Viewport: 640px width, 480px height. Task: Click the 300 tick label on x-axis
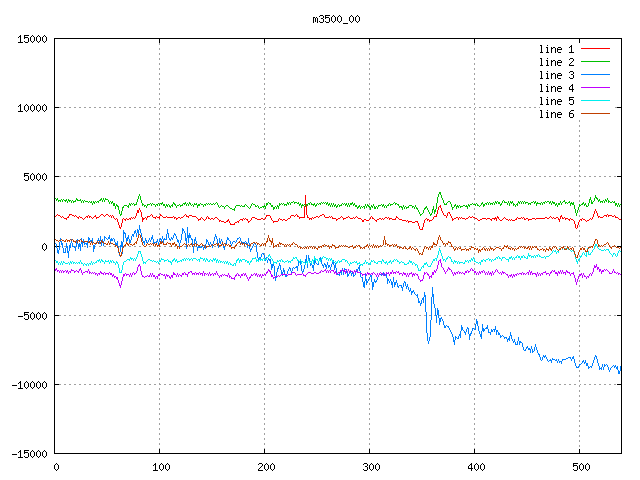[x=369, y=467]
